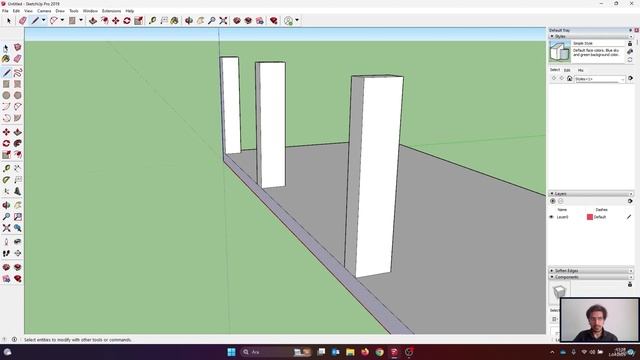640x360 pixels.
Task: Open Layers panel details menu button
Action: pos(630,201)
